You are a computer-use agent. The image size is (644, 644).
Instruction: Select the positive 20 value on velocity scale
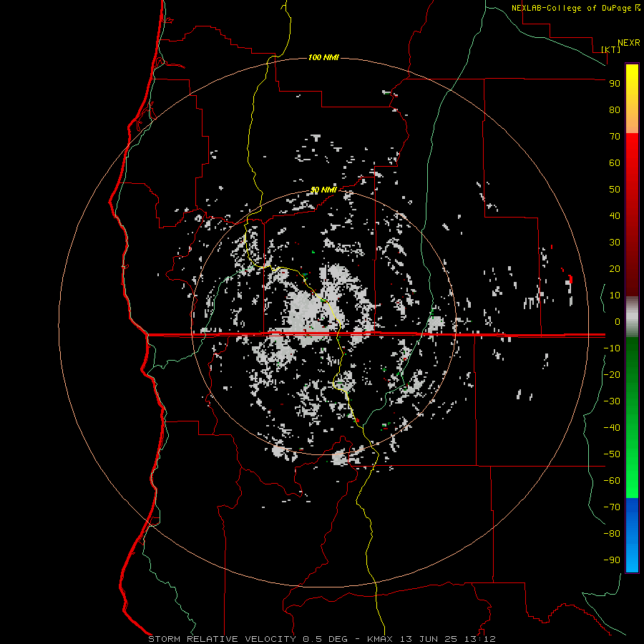(x=615, y=269)
